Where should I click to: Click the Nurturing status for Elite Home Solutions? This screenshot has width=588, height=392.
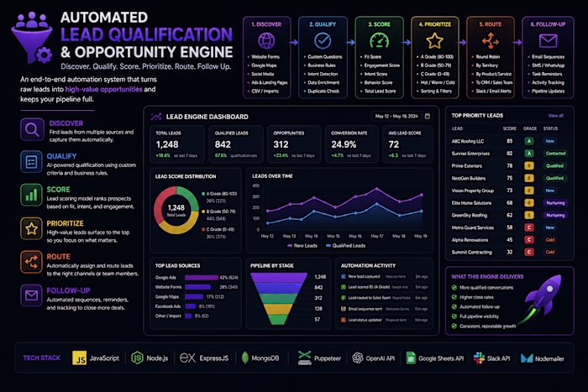[x=555, y=203]
